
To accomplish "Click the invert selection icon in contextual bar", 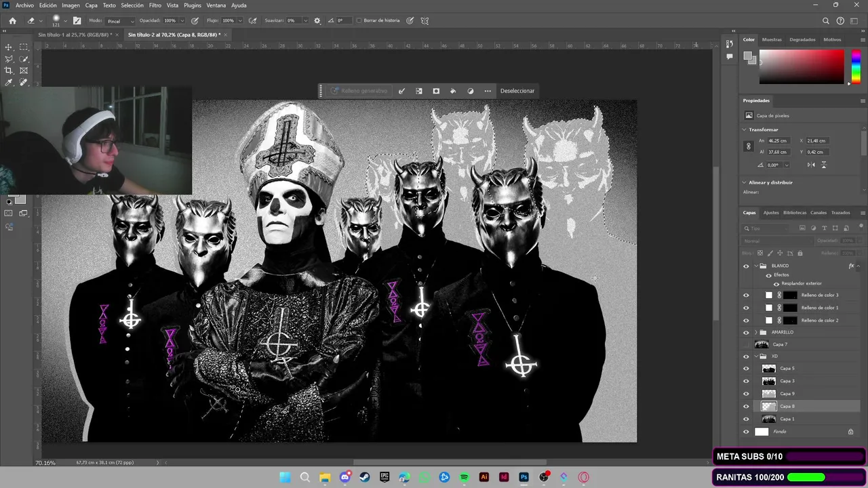I will click(x=419, y=91).
